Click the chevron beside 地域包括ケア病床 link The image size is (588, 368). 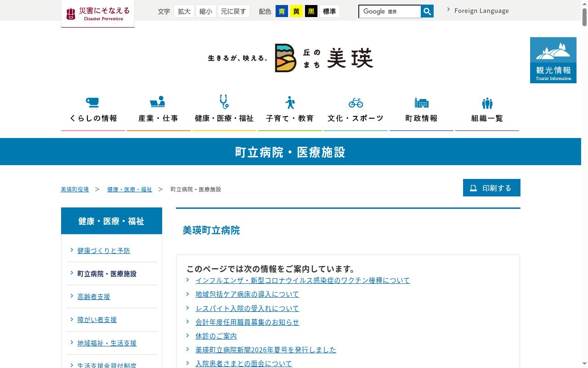point(188,293)
